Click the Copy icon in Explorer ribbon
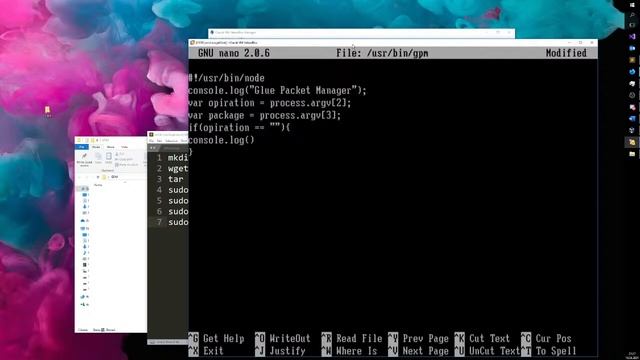This screenshot has height=360, width=640. pos(98,158)
